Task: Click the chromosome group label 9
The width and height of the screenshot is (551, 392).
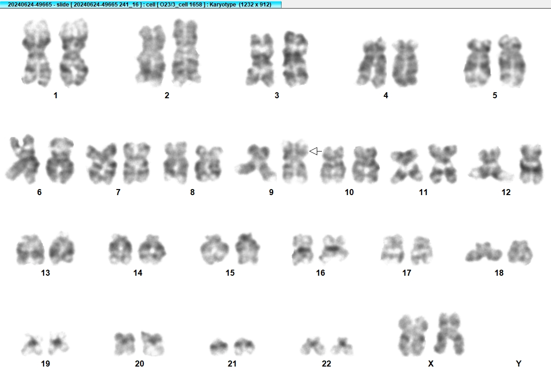Action: click(x=271, y=192)
